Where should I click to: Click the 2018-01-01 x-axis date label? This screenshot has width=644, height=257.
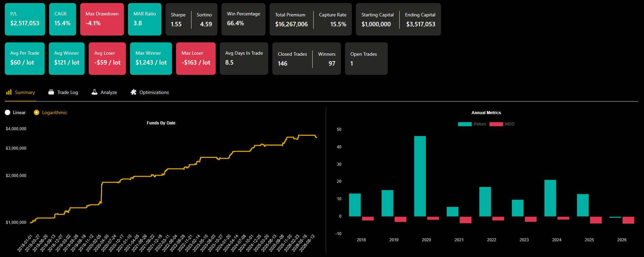[25, 243]
